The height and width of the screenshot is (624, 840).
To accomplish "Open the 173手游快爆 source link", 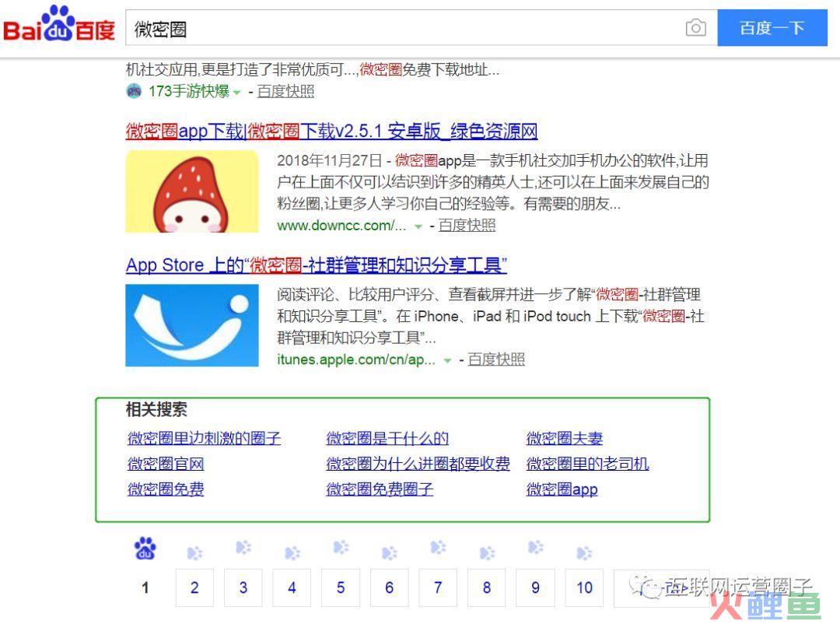I will 188,91.
